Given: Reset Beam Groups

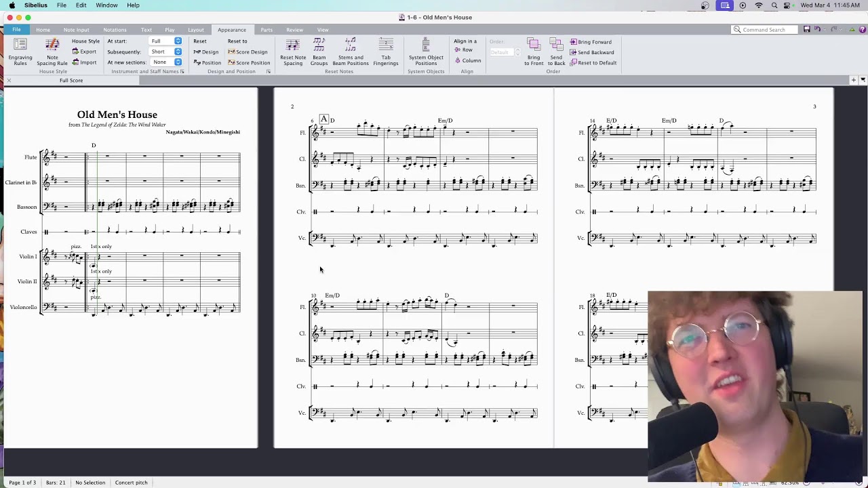Looking at the screenshot, I should [319, 52].
